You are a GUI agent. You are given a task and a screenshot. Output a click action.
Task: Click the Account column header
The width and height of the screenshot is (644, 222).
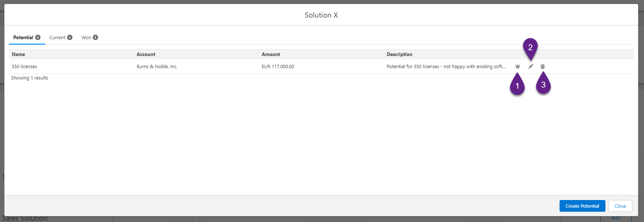click(146, 54)
